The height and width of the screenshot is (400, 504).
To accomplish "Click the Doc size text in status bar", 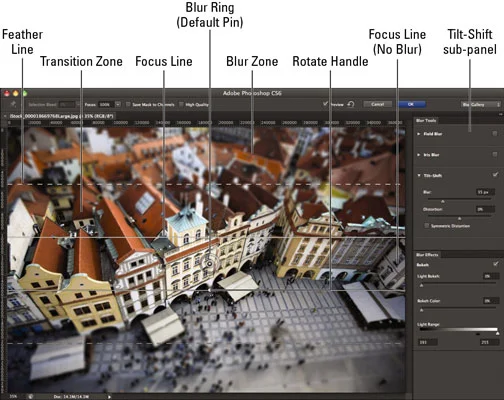I will tap(71, 397).
